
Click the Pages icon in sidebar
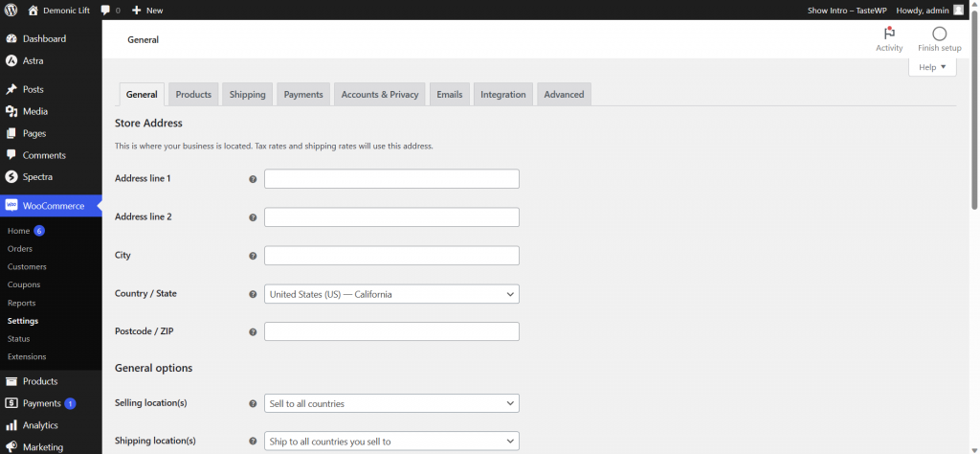pyautogui.click(x=11, y=133)
